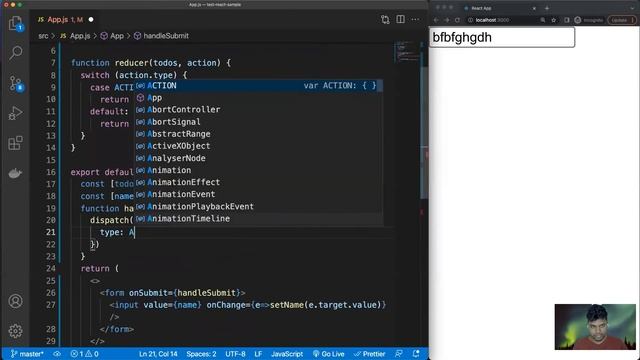Click the browser zoom magnifier icon

(542, 20)
